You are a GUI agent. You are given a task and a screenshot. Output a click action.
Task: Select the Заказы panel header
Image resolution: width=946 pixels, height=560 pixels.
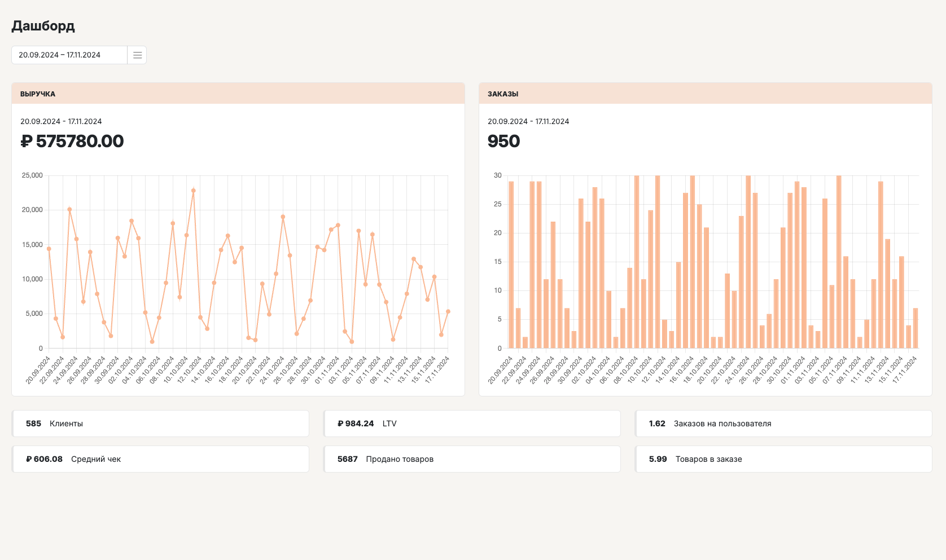tap(705, 94)
